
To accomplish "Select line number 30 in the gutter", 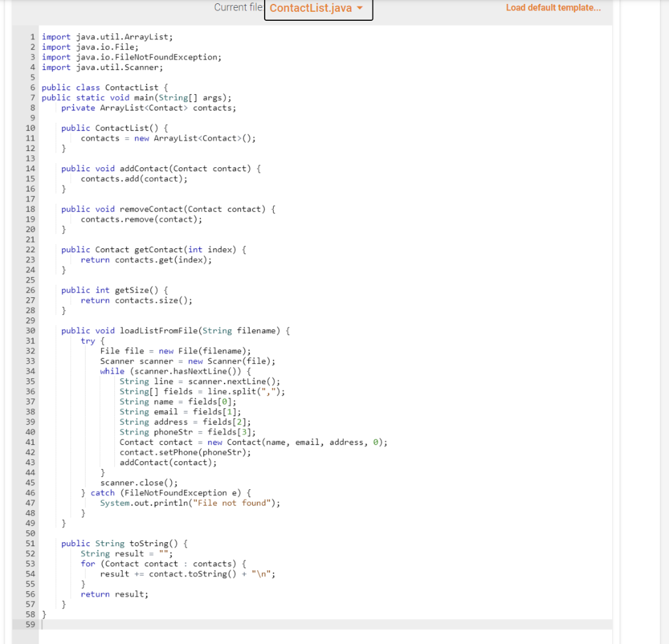I will pos(30,330).
